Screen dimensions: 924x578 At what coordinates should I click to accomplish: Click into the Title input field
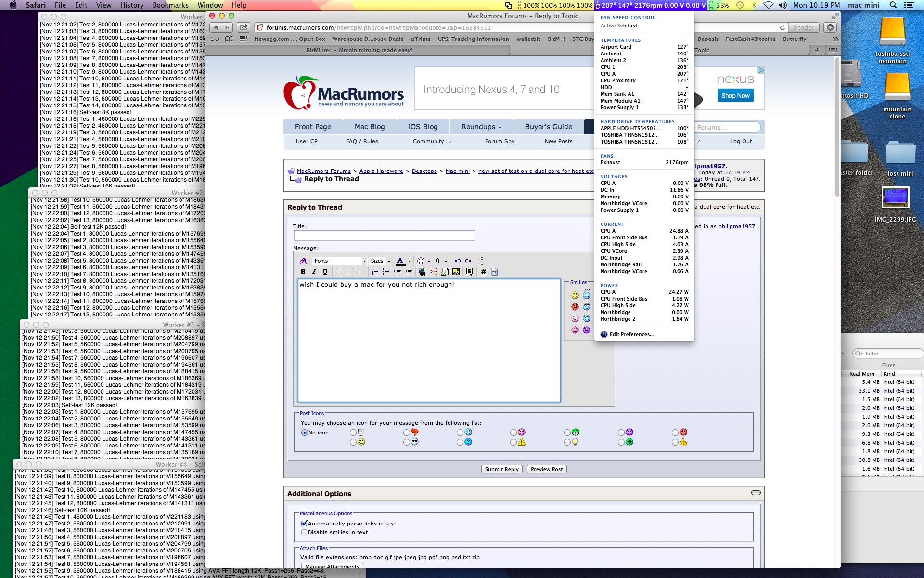(x=385, y=236)
